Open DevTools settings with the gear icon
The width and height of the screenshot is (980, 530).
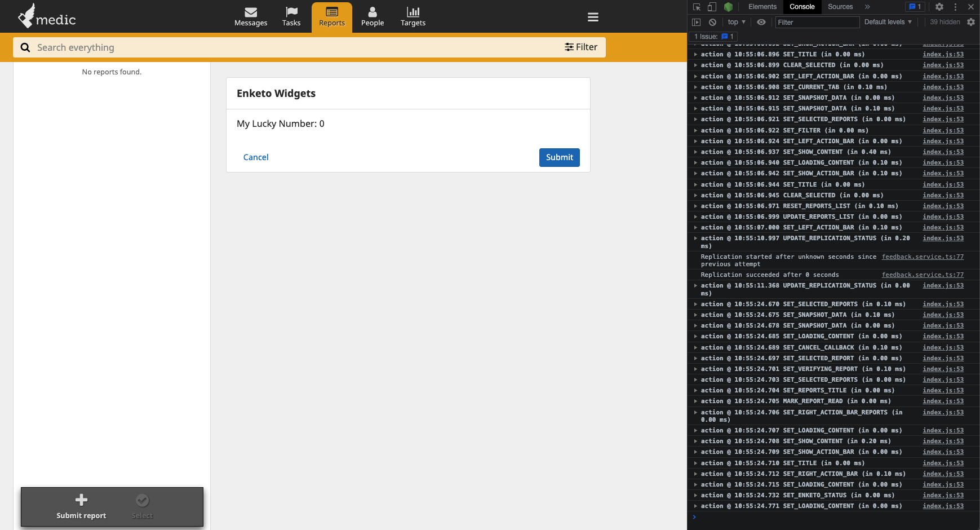coord(938,7)
